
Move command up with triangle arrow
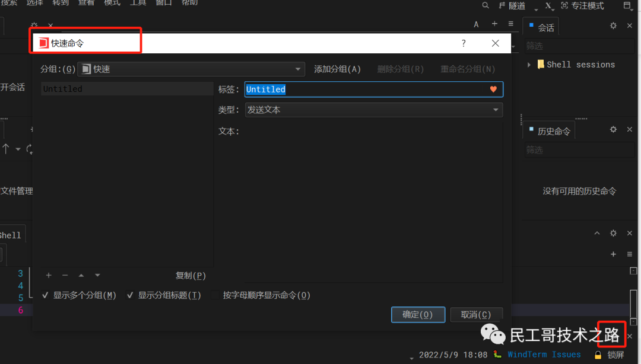pyautogui.click(x=81, y=275)
